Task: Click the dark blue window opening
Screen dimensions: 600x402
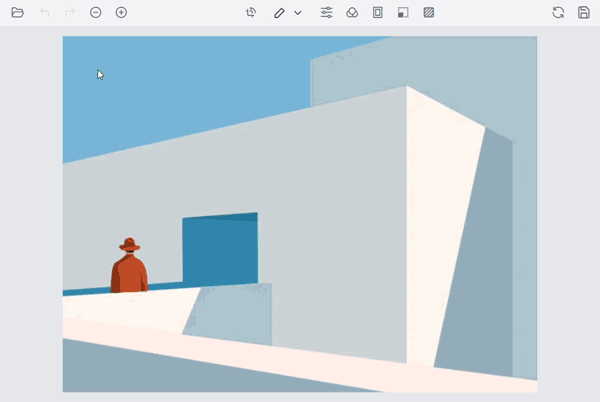Action: point(220,250)
